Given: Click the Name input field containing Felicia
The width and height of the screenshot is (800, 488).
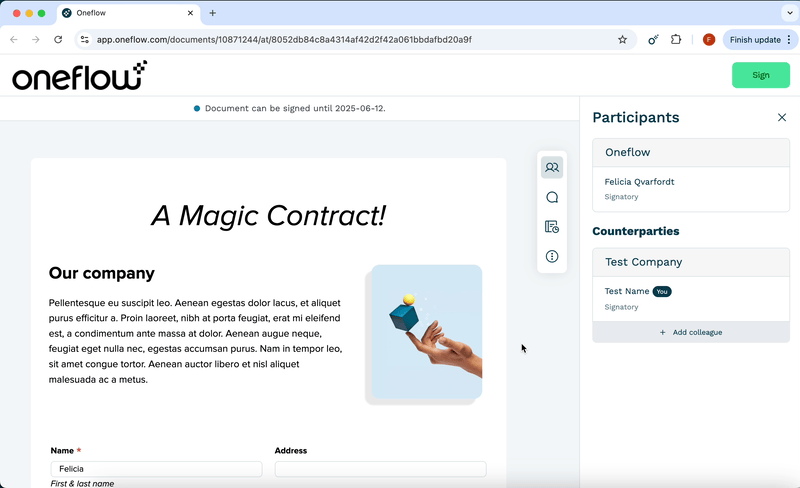Looking at the screenshot, I should coord(157,469).
